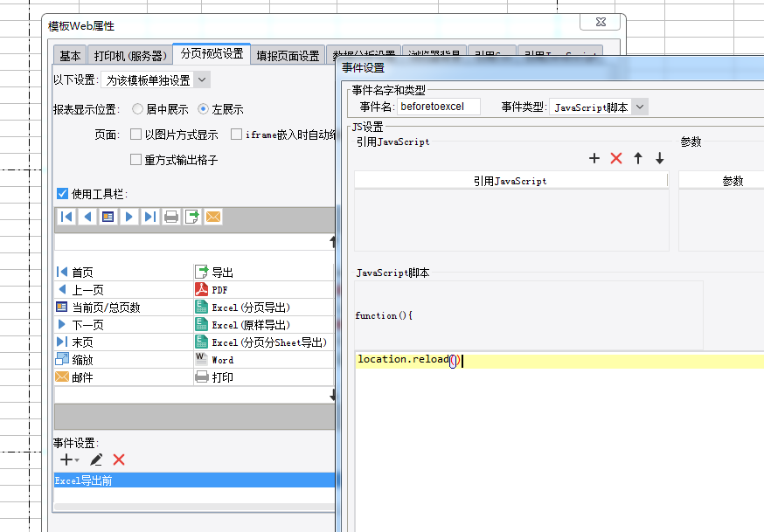The image size is (764, 532).
Task: Select Excel (分页分Sheet导出) item
Action: pos(264,342)
